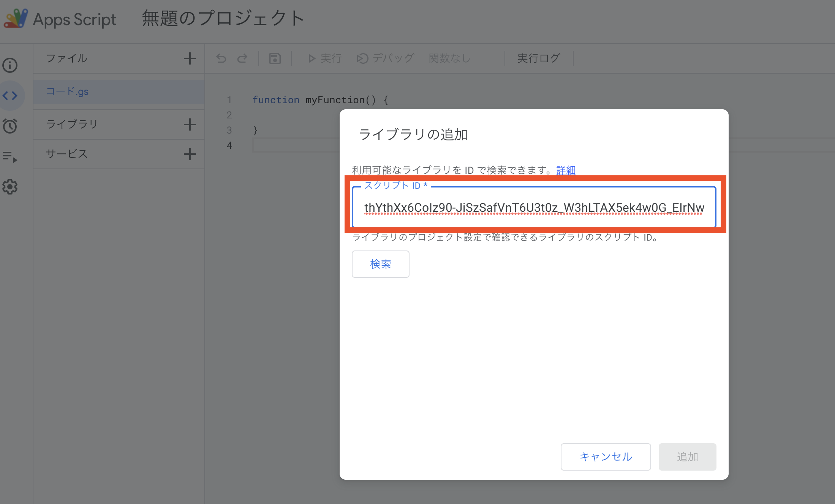Viewport: 835px width, 504px height.
Task: Click the 検索 search button
Action: (x=380, y=264)
